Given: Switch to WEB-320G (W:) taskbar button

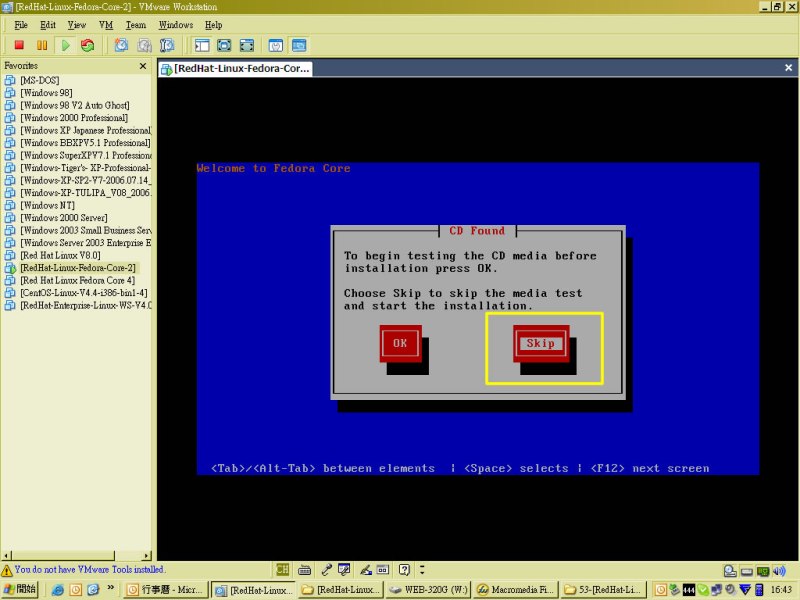Looking at the screenshot, I should 428,590.
